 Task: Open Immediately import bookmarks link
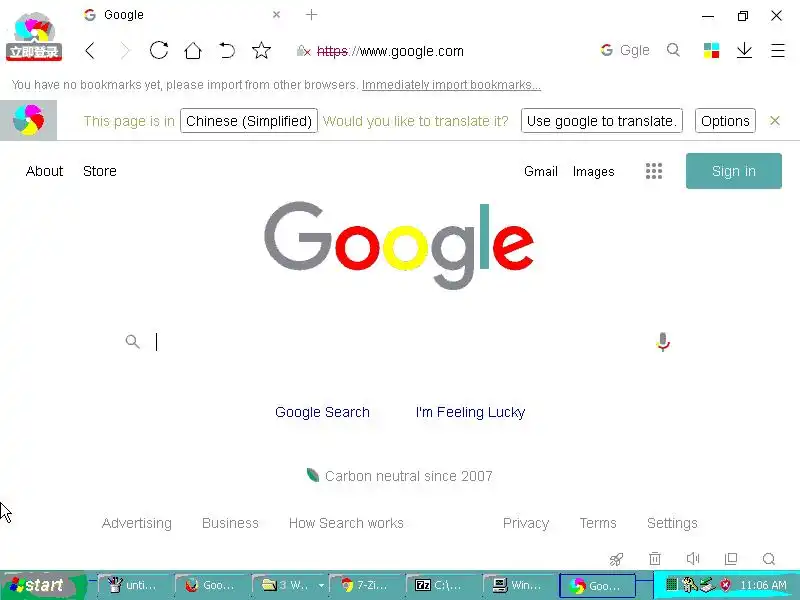[451, 85]
